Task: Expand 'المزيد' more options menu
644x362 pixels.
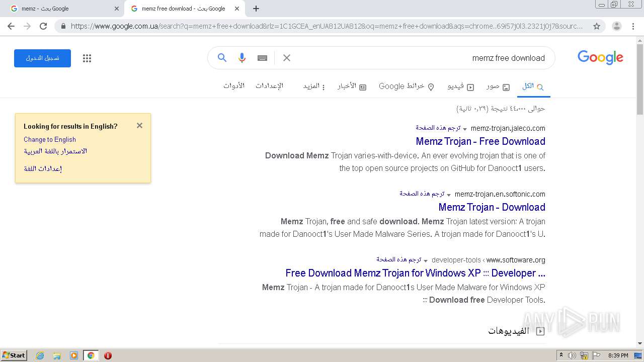Action: (314, 86)
